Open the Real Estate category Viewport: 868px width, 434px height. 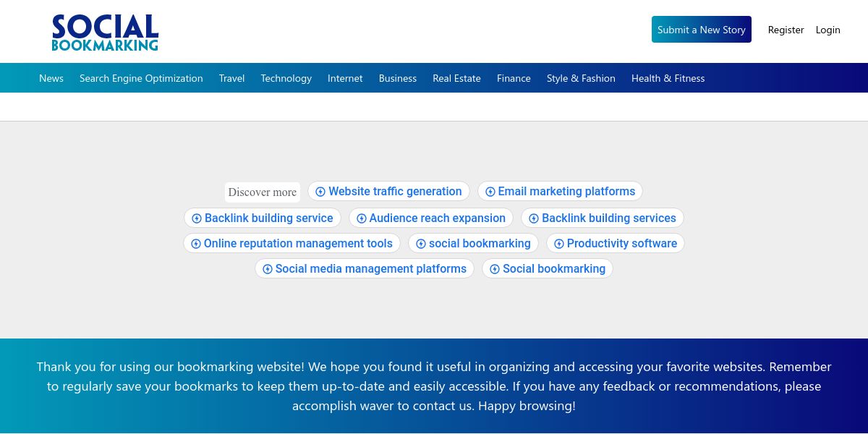[x=456, y=78]
